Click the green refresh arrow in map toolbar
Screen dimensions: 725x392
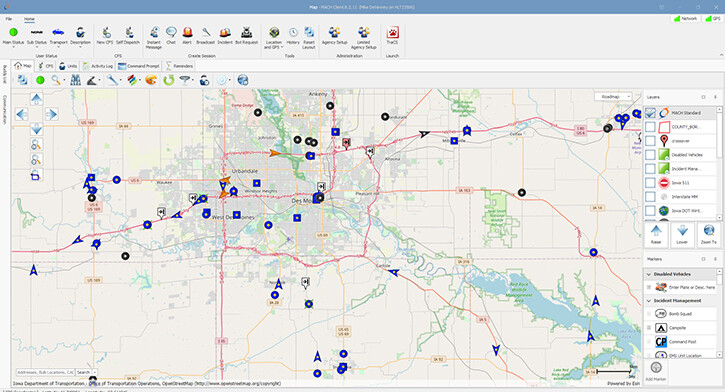tap(169, 80)
